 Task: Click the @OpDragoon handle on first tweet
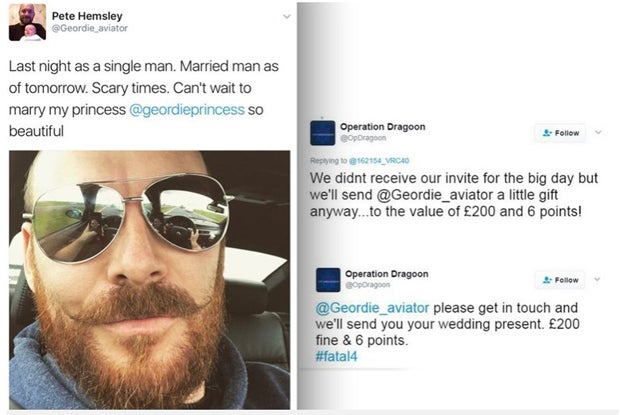(363, 138)
